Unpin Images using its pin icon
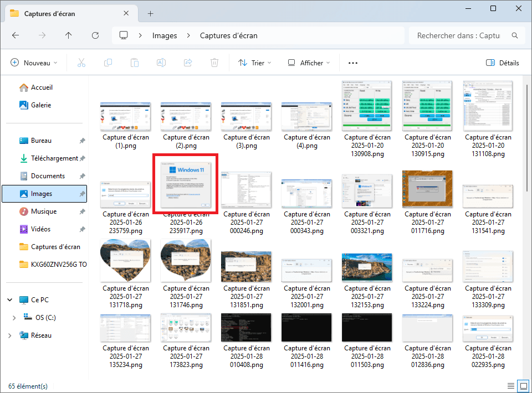 point(82,194)
